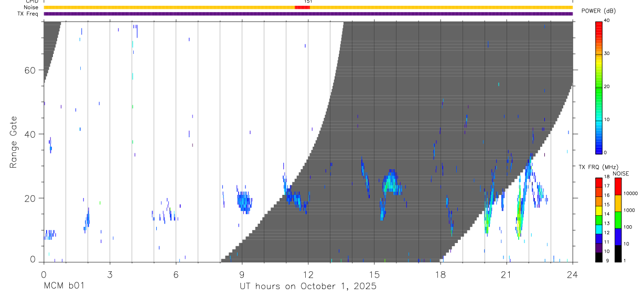Click the "15" label on the TX FRQ legend
The height and width of the screenshot is (297, 644).
coord(607,205)
